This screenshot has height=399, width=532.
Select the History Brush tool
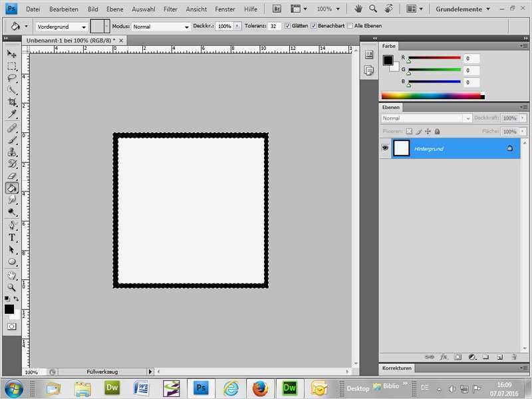11,164
